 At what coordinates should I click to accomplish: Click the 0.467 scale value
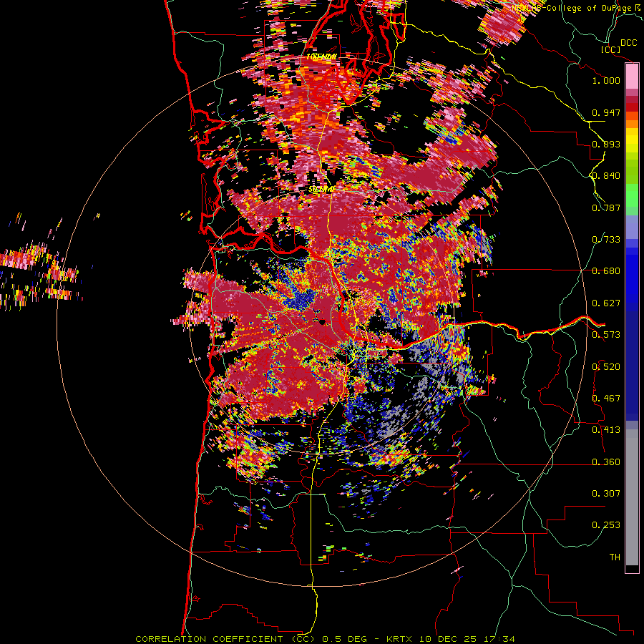[606, 399]
